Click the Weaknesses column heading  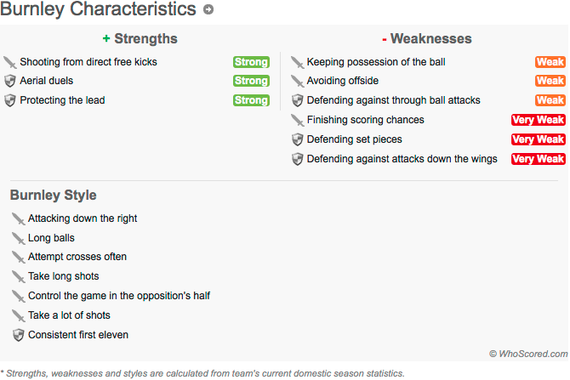427,39
